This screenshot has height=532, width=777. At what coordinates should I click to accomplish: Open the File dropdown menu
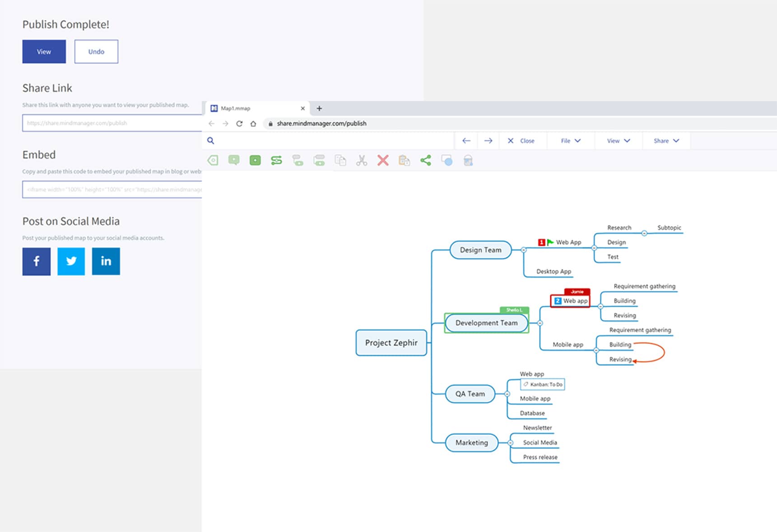571,141
